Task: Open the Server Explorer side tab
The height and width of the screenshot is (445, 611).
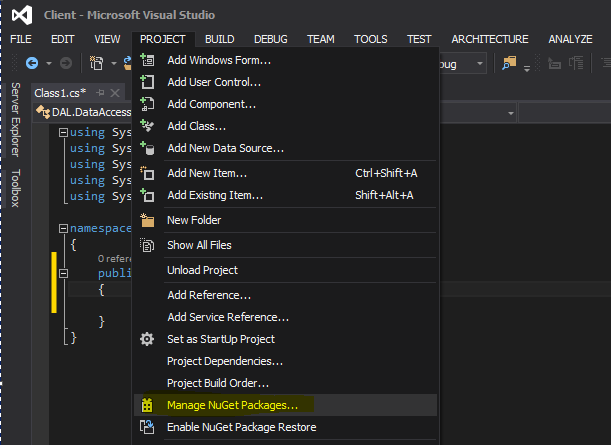Action: click(x=16, y=119)
